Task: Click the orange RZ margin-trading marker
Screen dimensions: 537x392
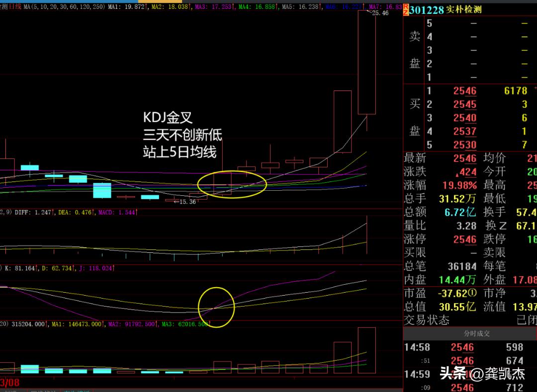Action: (x=406, y=10)
